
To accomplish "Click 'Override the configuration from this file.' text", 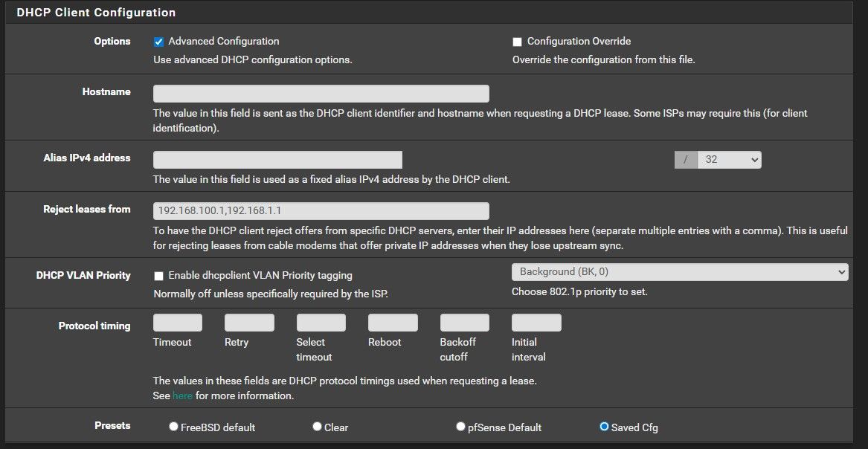I will point(603,59).
